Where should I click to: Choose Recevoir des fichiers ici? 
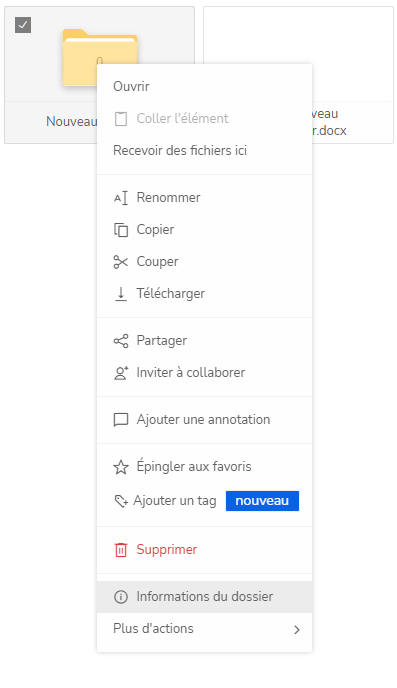pyautogui.click(x=204, y=150)
